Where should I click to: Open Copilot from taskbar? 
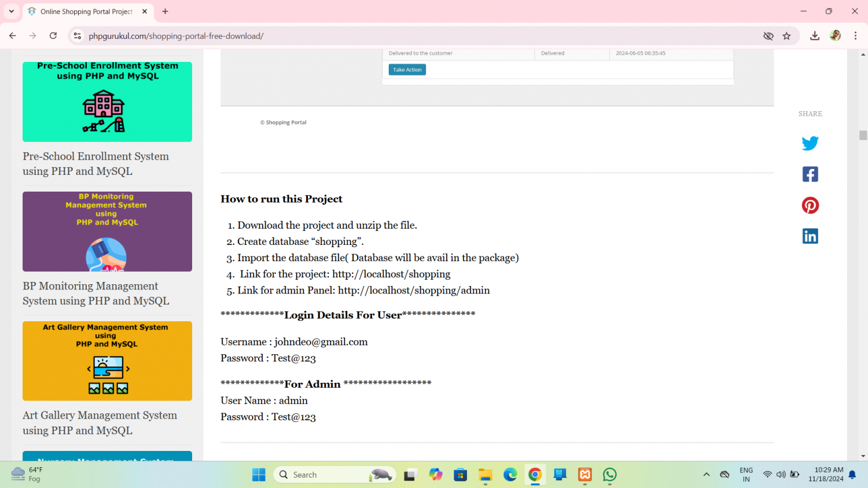436,475
